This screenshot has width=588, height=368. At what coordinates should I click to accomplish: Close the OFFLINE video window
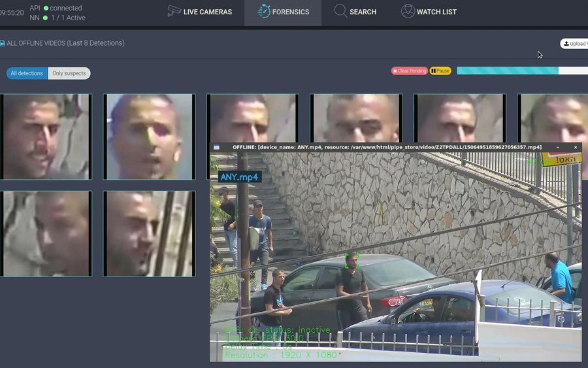click(576, 148)
